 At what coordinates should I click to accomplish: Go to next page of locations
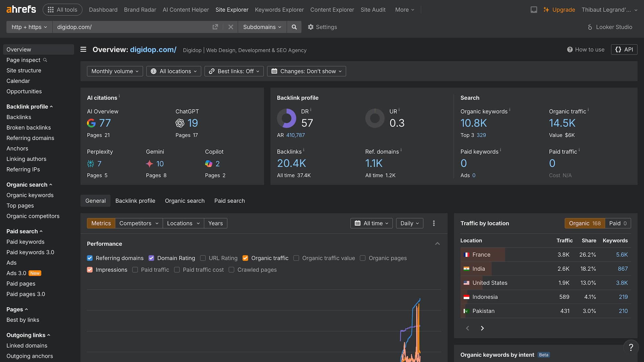[x=482, y=328]
